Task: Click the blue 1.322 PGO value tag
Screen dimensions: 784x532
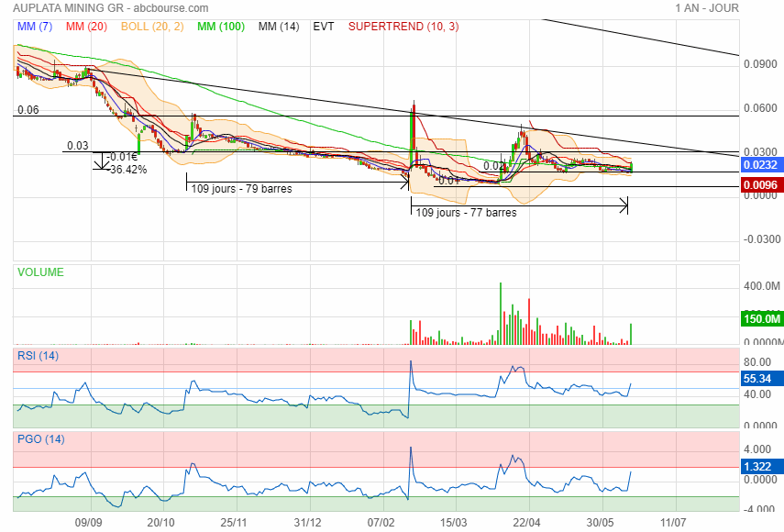Action: click(x=758, y=467)
